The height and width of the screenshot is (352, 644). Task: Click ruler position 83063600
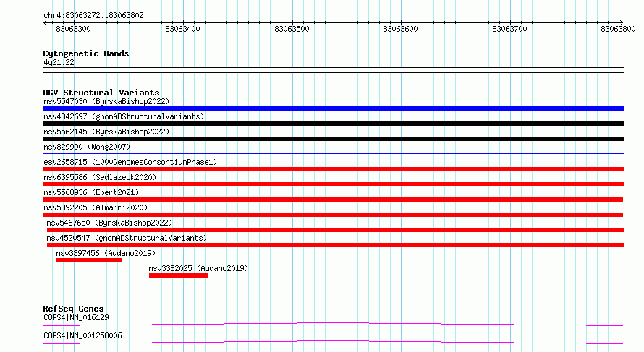point(400,29)
